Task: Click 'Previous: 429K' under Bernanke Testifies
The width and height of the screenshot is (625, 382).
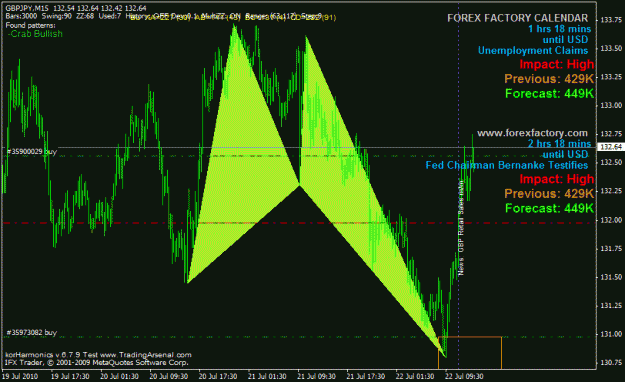Action: 549,194
